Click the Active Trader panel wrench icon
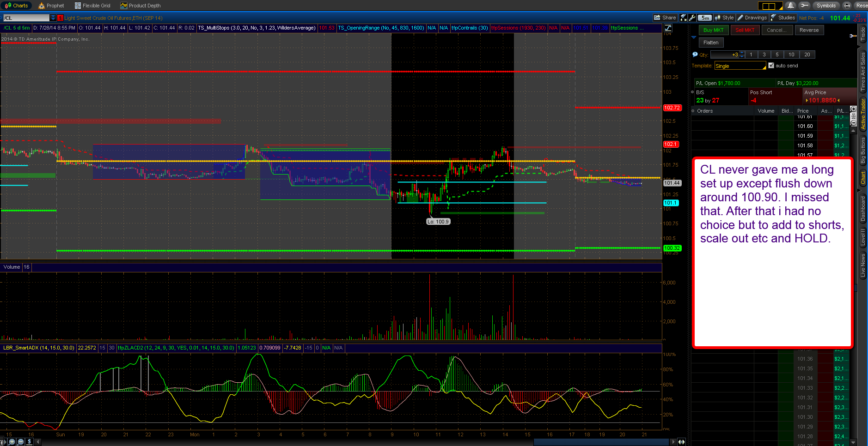Image resolution: width=868 pixels, height=446 pixels. [x=853, y=36]
